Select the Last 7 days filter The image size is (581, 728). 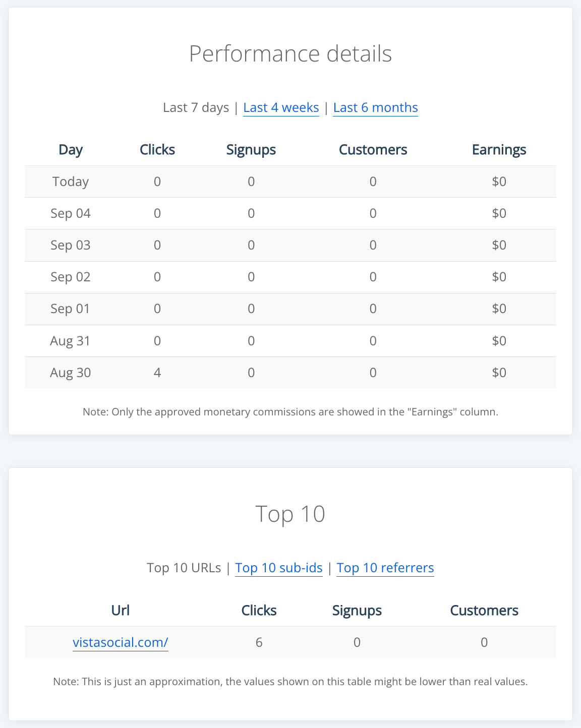196,107
